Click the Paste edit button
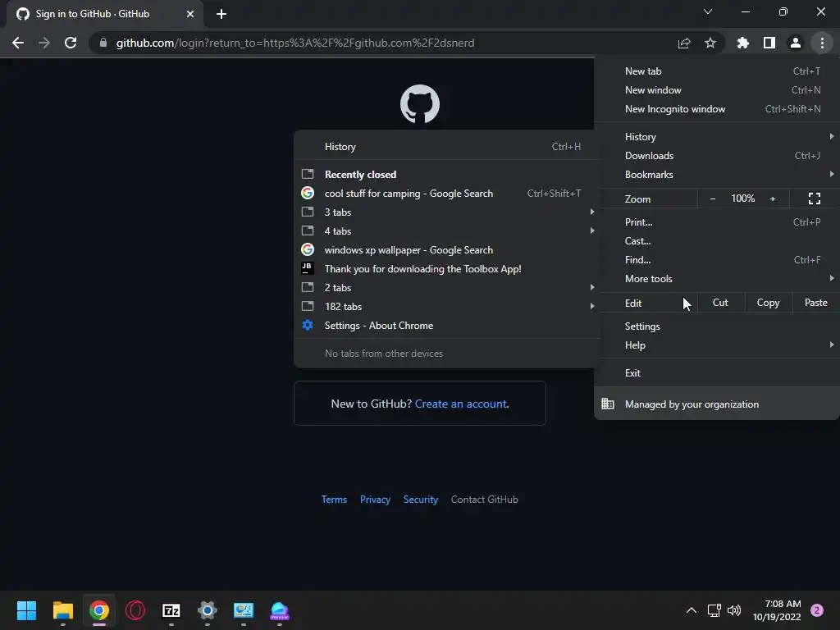 click(815, 303)
